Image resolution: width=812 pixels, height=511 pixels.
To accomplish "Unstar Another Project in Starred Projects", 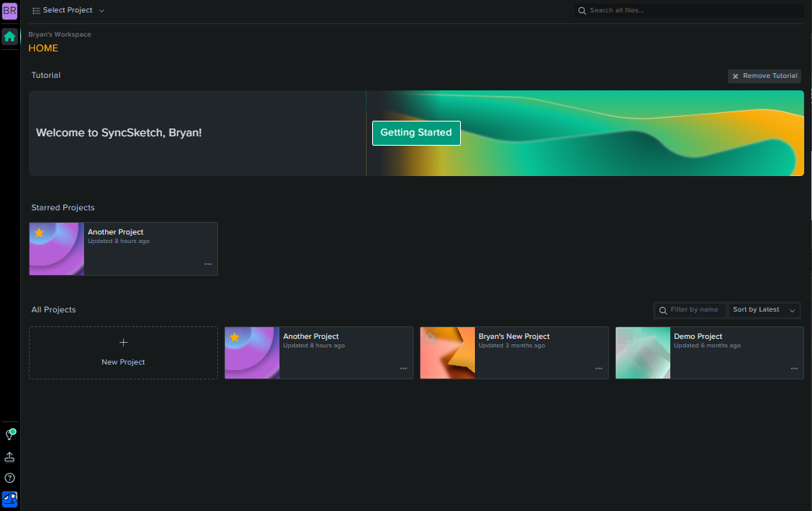I will [40, 233].
